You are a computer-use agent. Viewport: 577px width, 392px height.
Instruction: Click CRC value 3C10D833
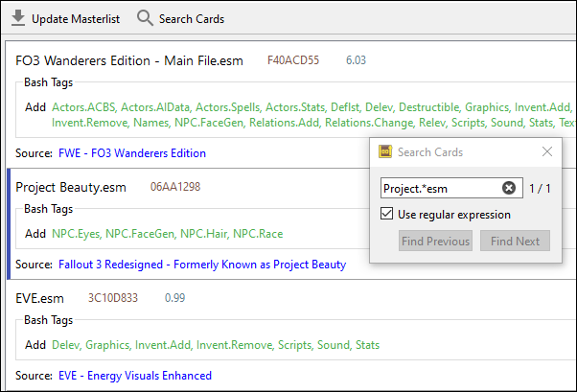[x=112, y=298]
